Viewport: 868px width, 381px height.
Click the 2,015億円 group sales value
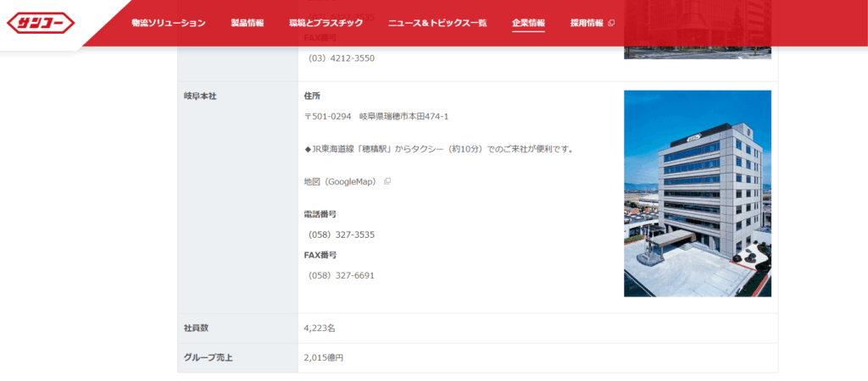(x=323, y=357)
